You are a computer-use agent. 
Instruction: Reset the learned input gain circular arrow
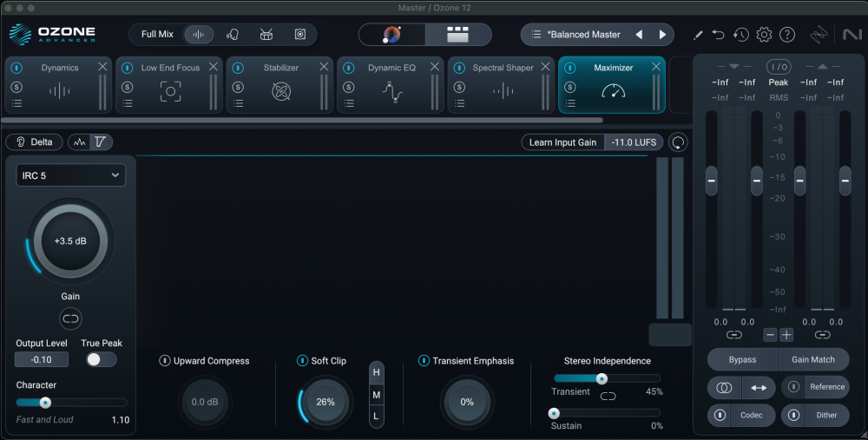point(678,142)
